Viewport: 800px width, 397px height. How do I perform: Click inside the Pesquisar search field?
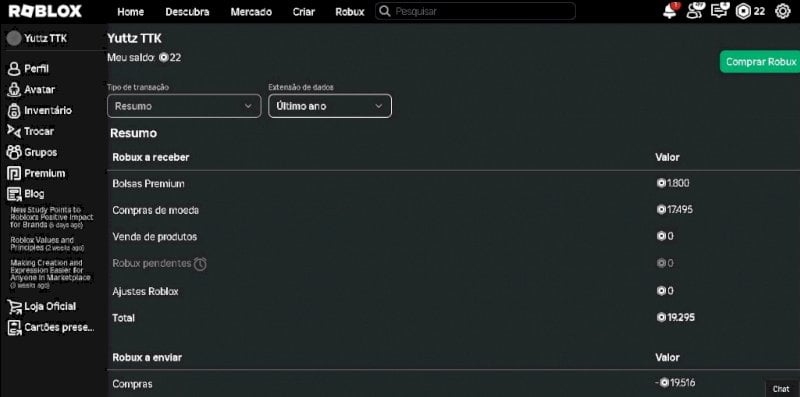(x=476, y=11)
